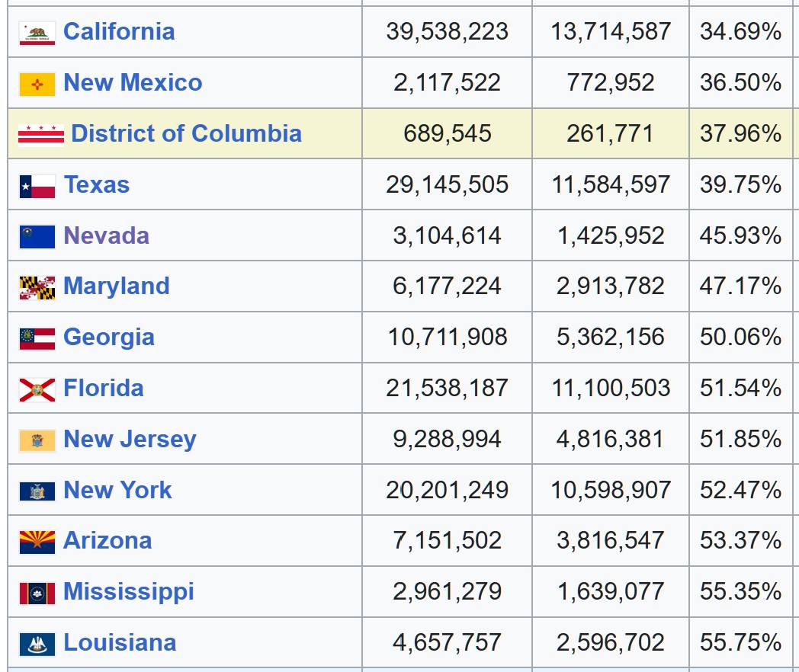Select the value 5,362,156
This screenshot has height=672, width=799.
(x=611, y=337)
